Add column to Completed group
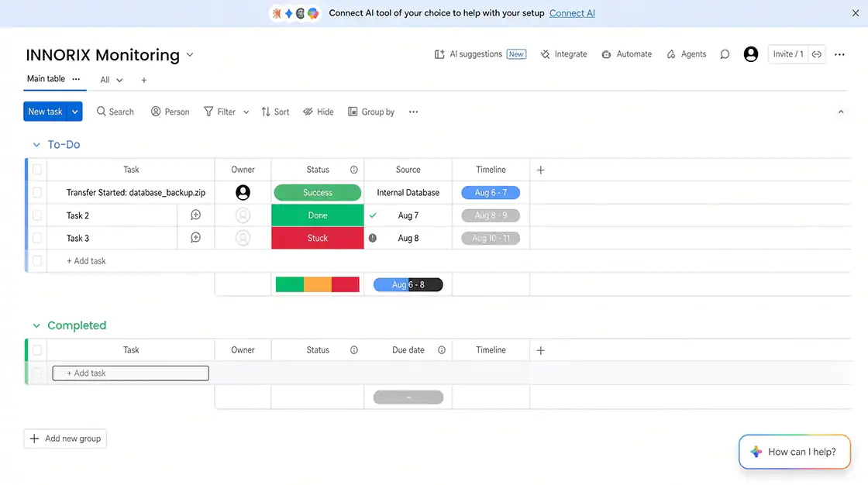Image resolution: width=868 pixels, height=485 pixels. 541,350
